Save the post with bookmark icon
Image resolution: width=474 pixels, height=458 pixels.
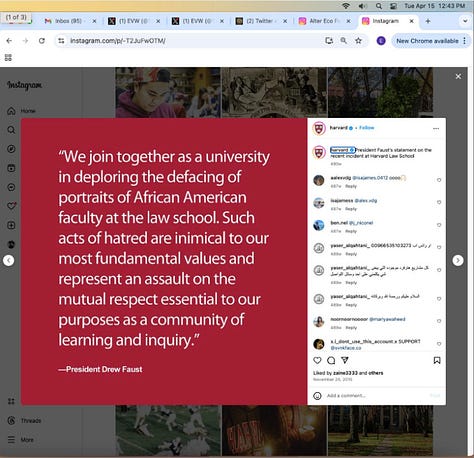click(x=437, y=360)
